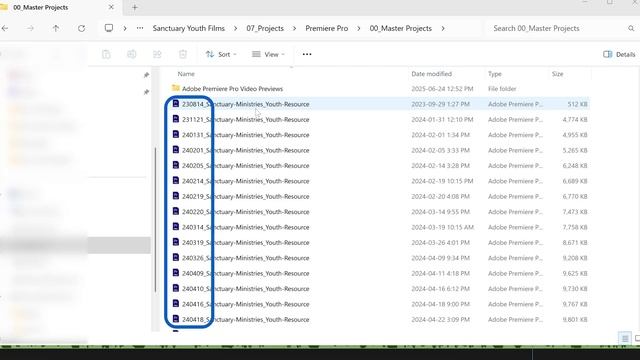Go back using the back arrow

tap(5, 28)
